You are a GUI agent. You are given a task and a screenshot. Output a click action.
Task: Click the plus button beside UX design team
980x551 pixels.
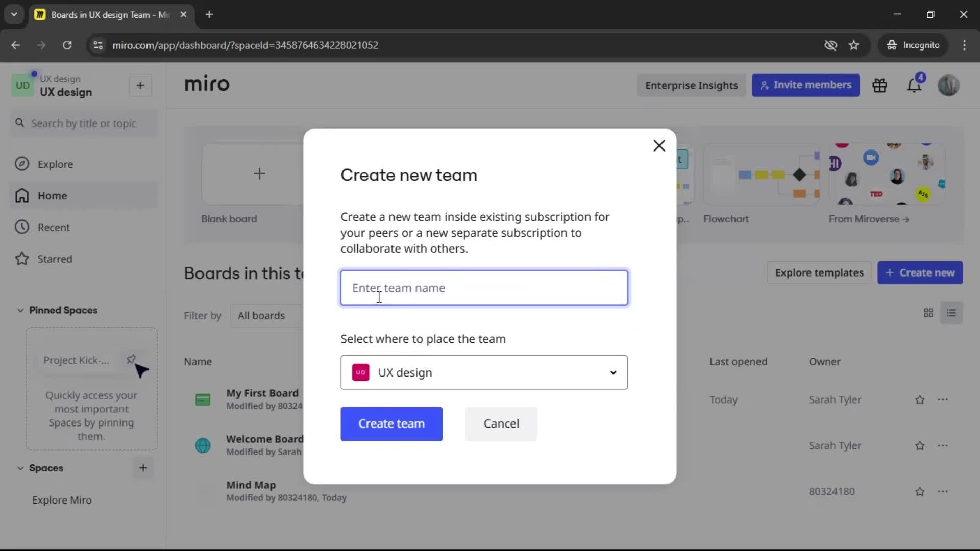[x=140, y=86]
